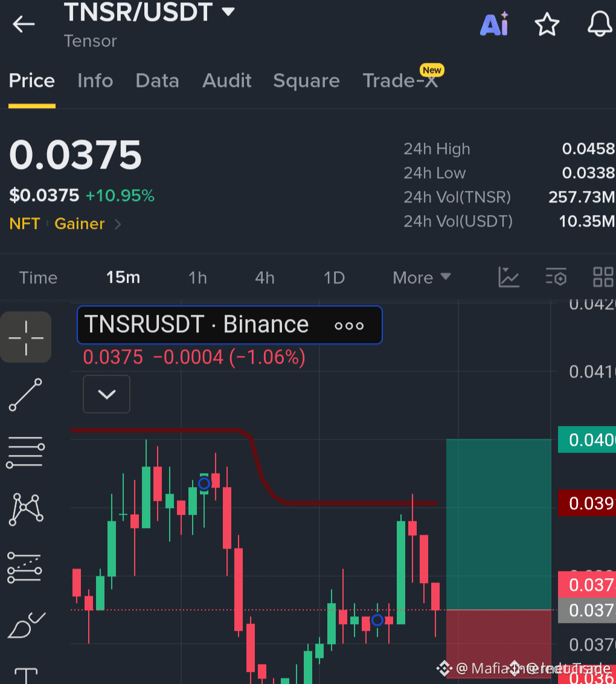Screen dimensions: 616x684
Task: Open chart settings icon
Action: pos(556,277)
